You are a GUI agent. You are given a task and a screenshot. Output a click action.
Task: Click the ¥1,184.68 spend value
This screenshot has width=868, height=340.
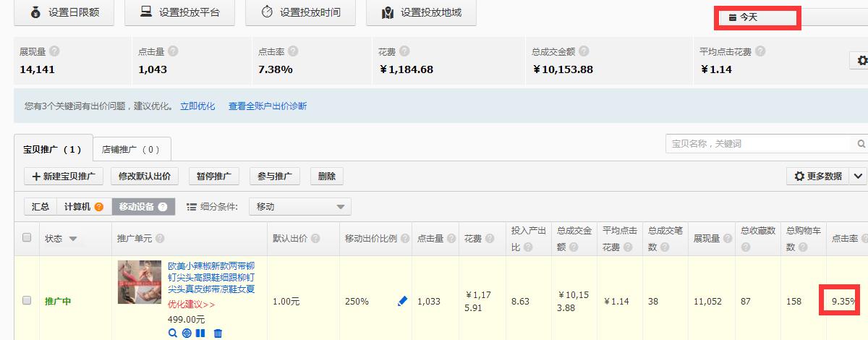pyautogui.click(x=406, y=69)
